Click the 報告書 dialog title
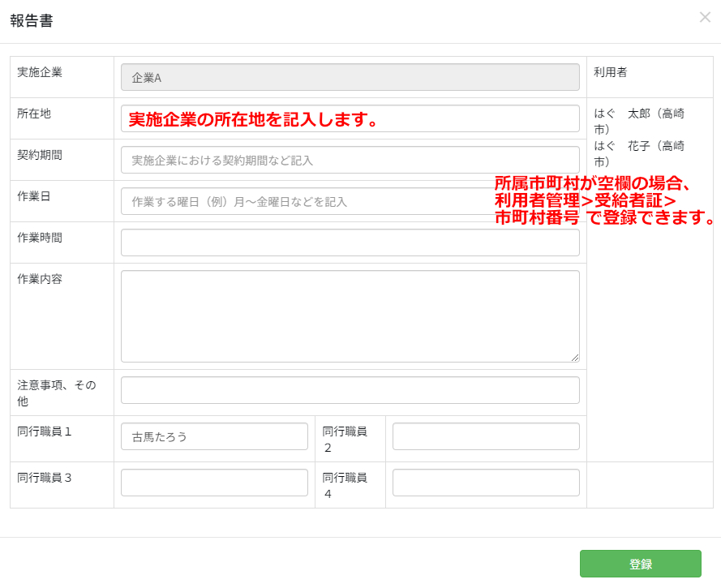This screenshot has height=588, width=721. pos(32,21)
